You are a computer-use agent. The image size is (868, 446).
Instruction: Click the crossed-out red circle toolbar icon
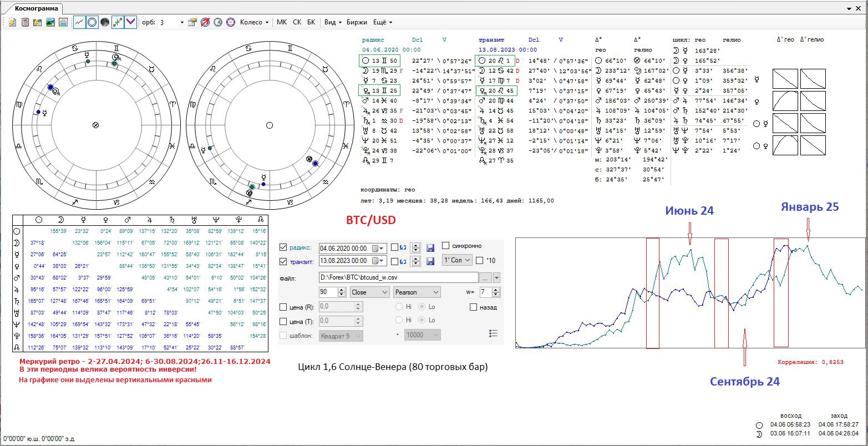pyautogui.click(x=205, y=22)
